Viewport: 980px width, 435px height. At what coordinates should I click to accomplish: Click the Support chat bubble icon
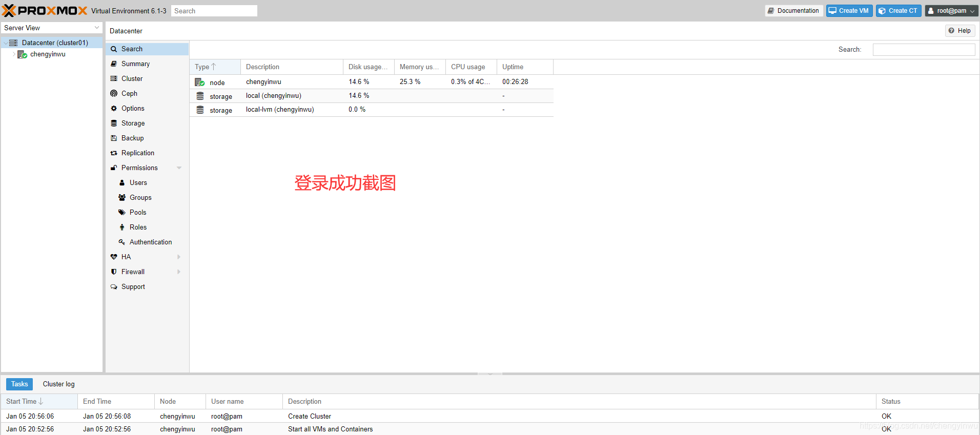coord(114,287)
